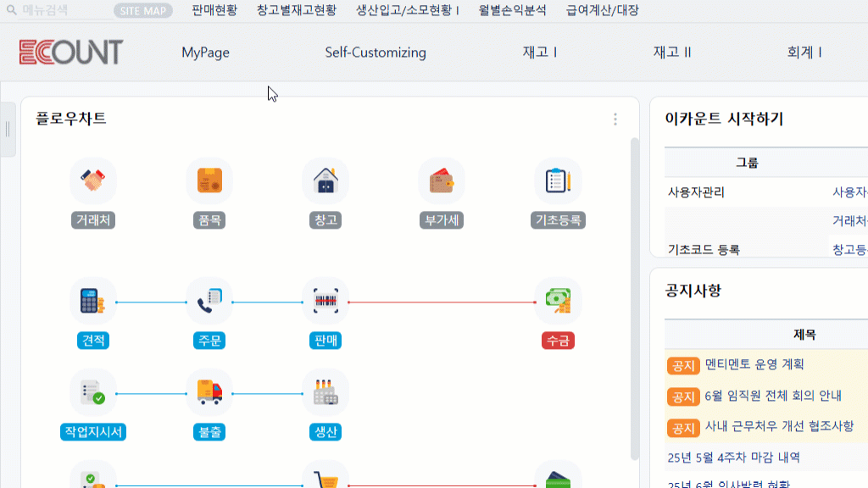Switch to the MyPage menu
The image size is (868, 488).
click(205, 53)
